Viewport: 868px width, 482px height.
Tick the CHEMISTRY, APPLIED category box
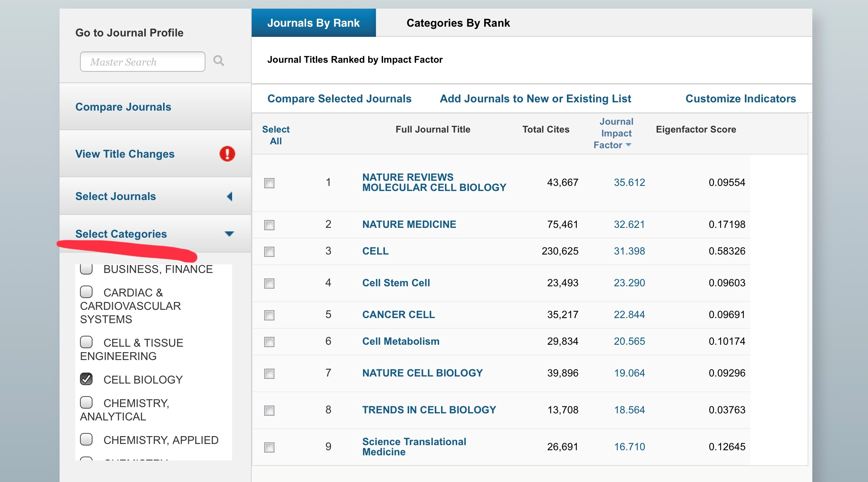pos(86,439)
